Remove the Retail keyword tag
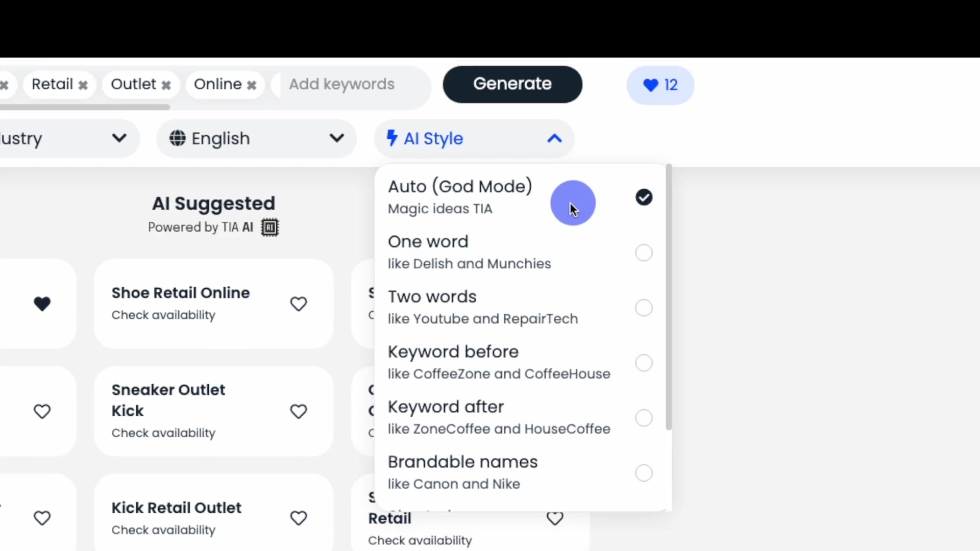Image resolution: width=980 pixels, height=551 pixels. 83,85
